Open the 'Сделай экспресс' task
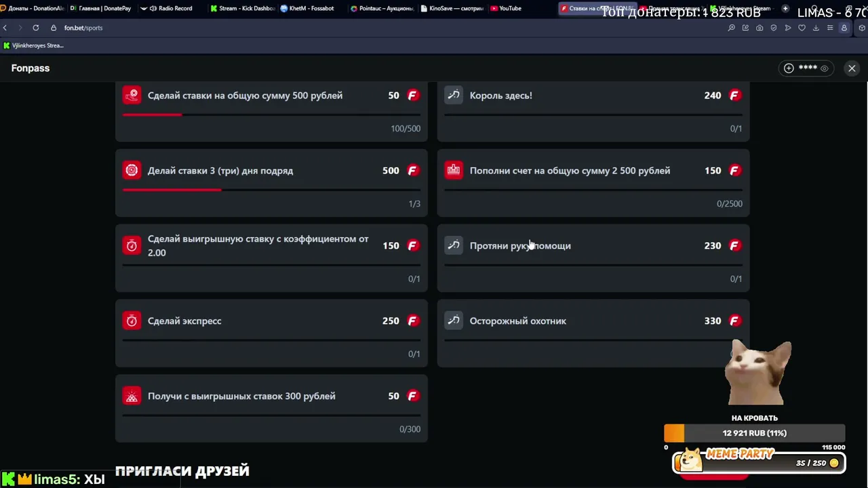Image resolution: width=868 pixels, height=488 pixels. pos(271,333)
